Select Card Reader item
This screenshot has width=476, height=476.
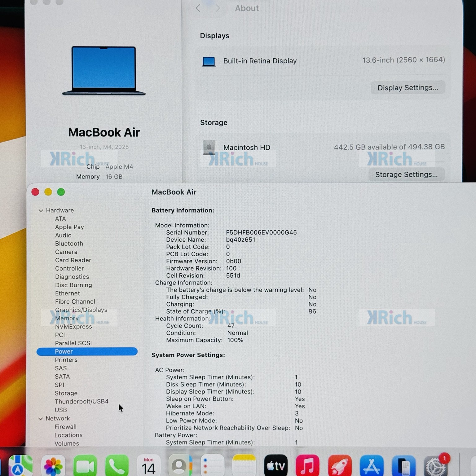(x=73, y=260)
